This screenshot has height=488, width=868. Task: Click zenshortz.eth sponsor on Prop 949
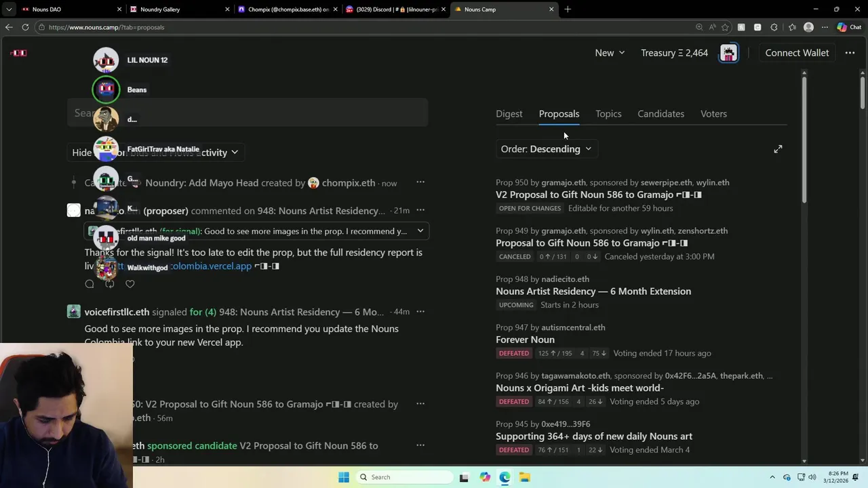point(703,230)
